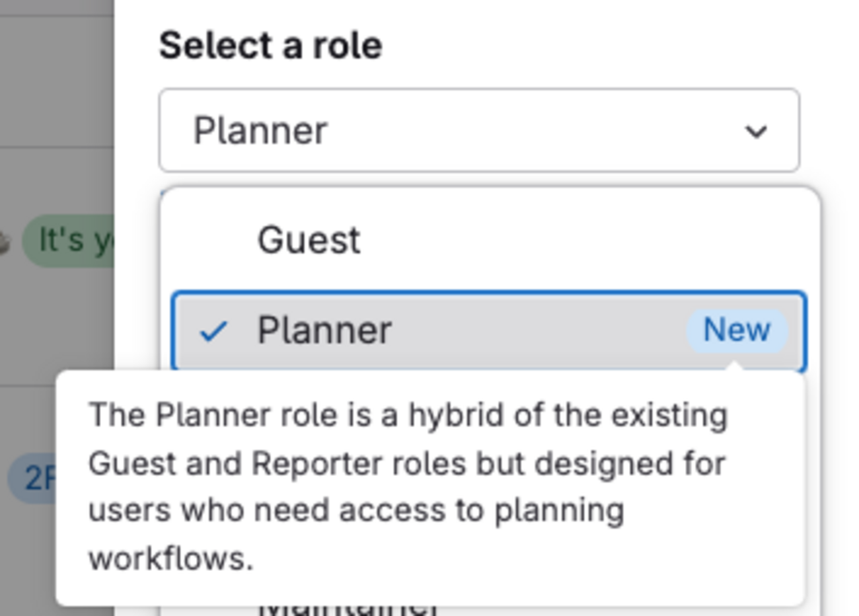Click the Select a role heading

pyautogui.click(x=271, y=42)
